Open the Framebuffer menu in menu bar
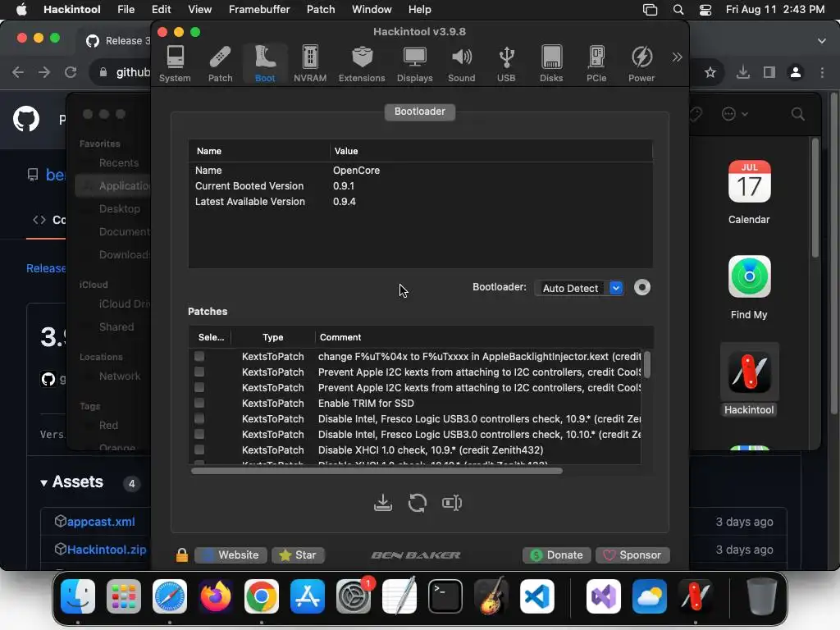The height and width of the screenshot is (630, 840). click(x=259, y=9)
